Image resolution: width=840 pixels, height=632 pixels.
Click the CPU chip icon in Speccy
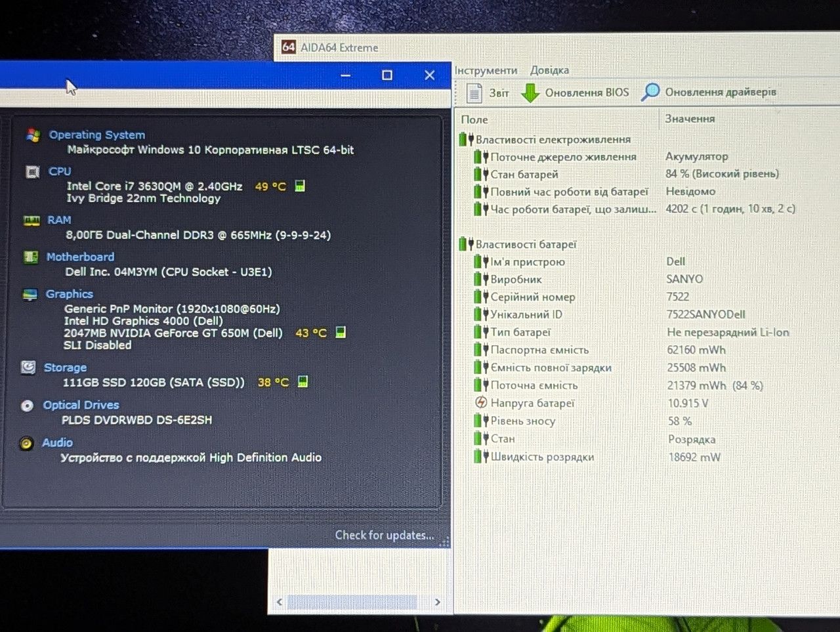coord(32,172)
